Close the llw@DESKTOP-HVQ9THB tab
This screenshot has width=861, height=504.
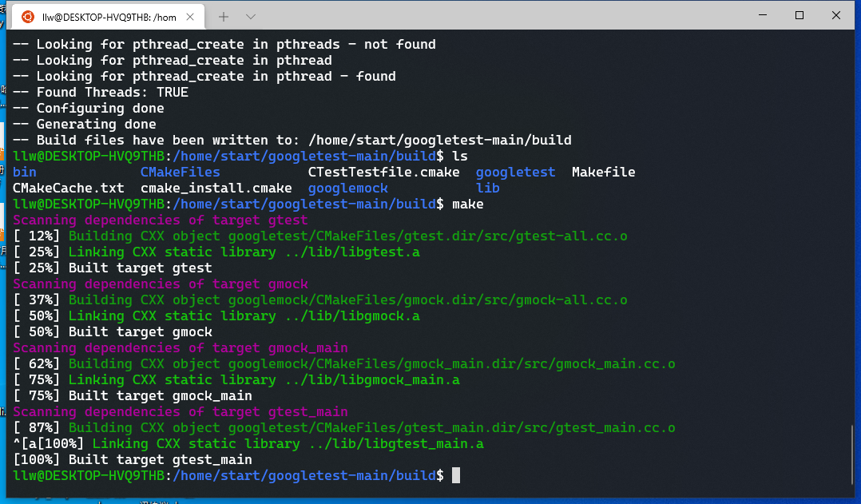coord(190,17)
